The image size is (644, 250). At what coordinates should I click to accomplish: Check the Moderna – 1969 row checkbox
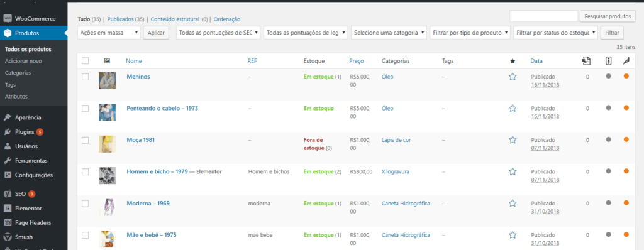[x=86, y=203]
